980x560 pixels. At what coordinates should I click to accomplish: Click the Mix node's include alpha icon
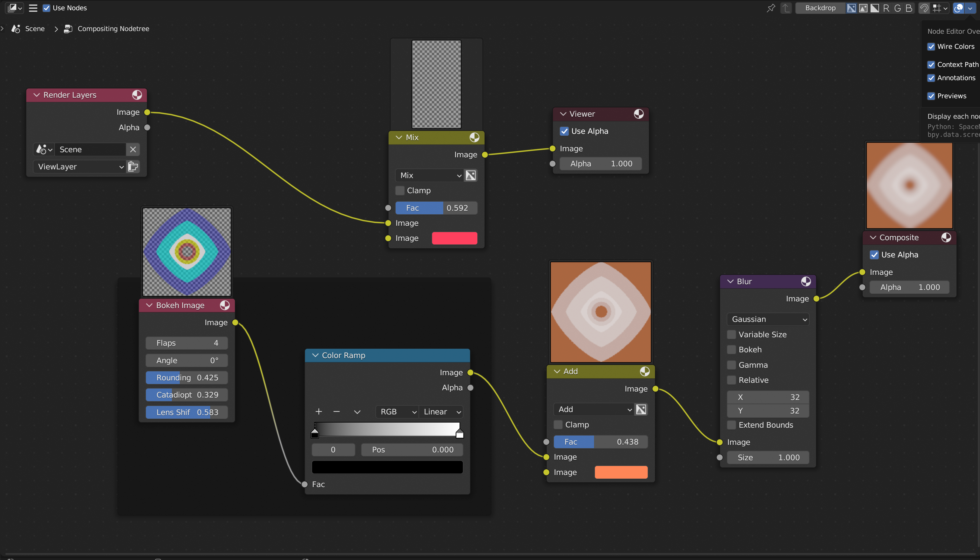tap(471, 175)
